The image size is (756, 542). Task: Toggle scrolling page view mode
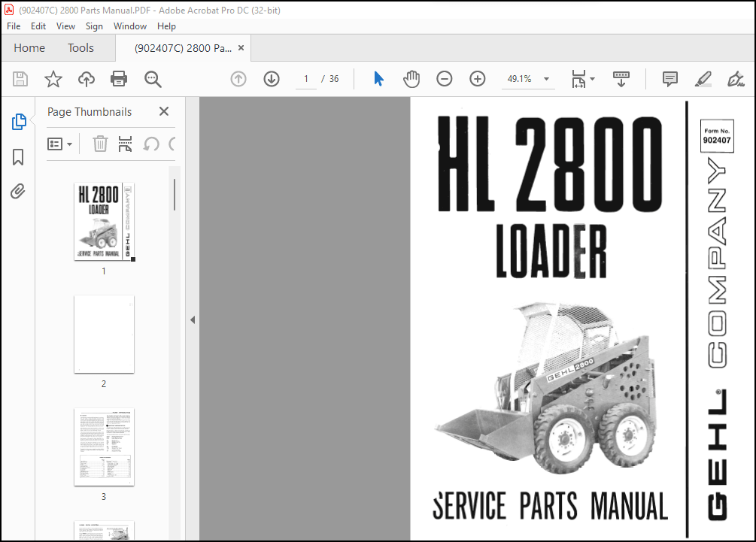coord(619,78)
